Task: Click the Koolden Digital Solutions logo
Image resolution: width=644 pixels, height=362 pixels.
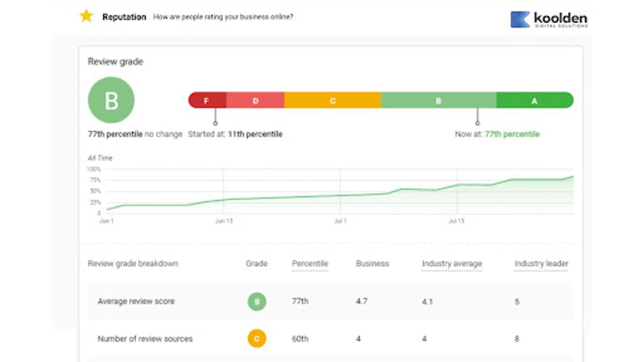Action: pos(549,20)
